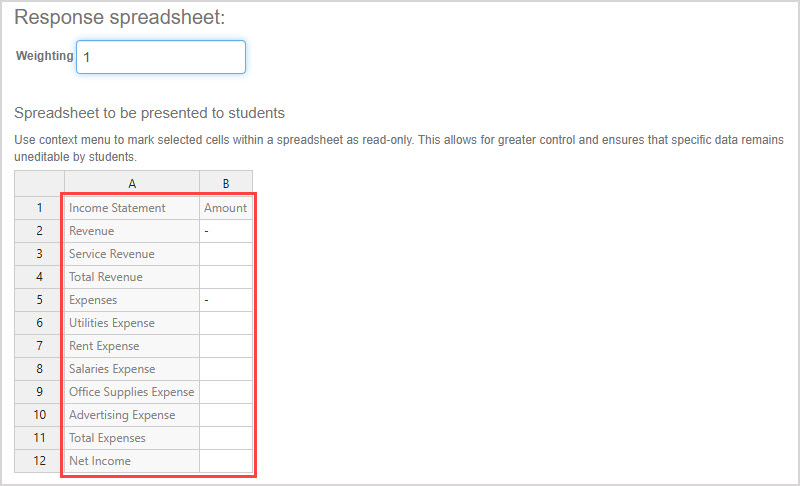Select column A header
This screenshot has height=486, width=800.
(x=132, y=184)
